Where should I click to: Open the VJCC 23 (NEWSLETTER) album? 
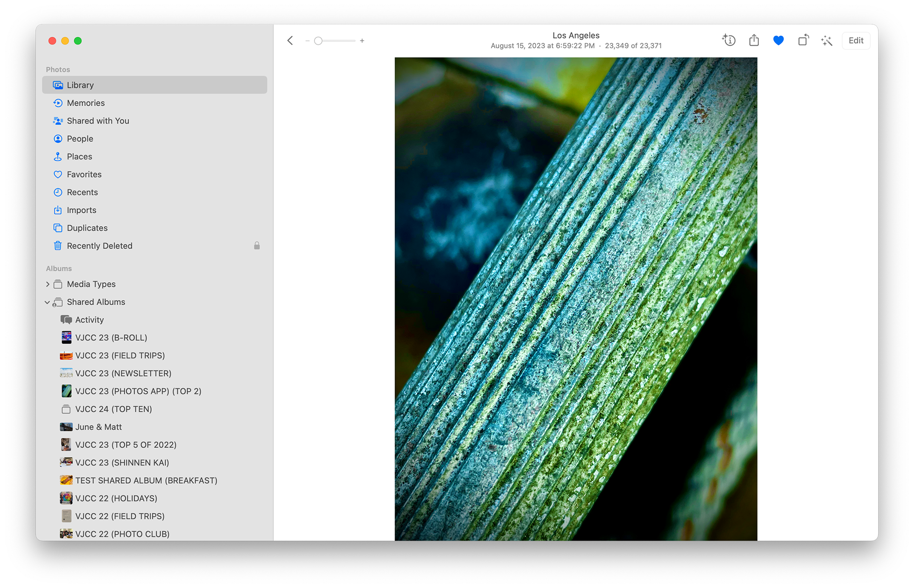tap(155, 373)
